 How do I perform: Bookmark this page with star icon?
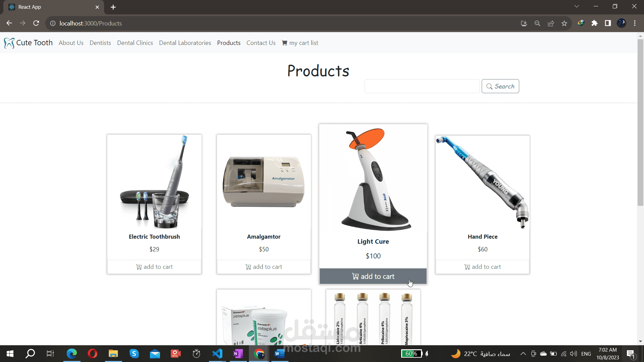[564, 23]
